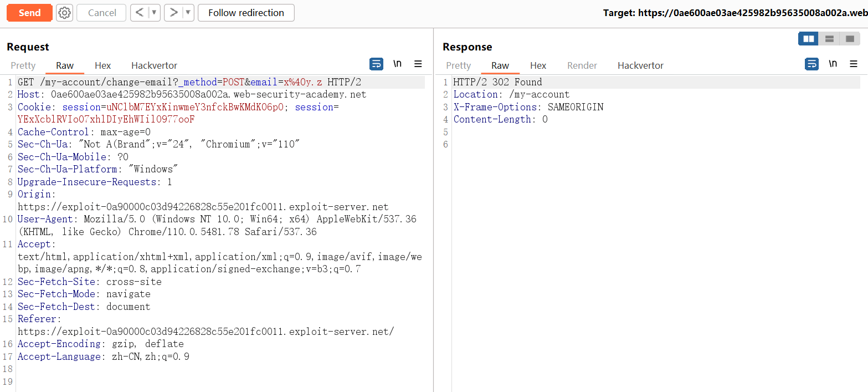The height and width of the screenshot is (392, 868).
Task: Click the orange Send button
Action: point(29,13)
